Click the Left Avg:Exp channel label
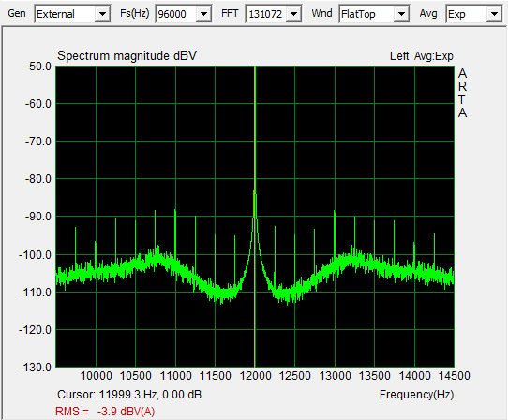 point(421,56)
